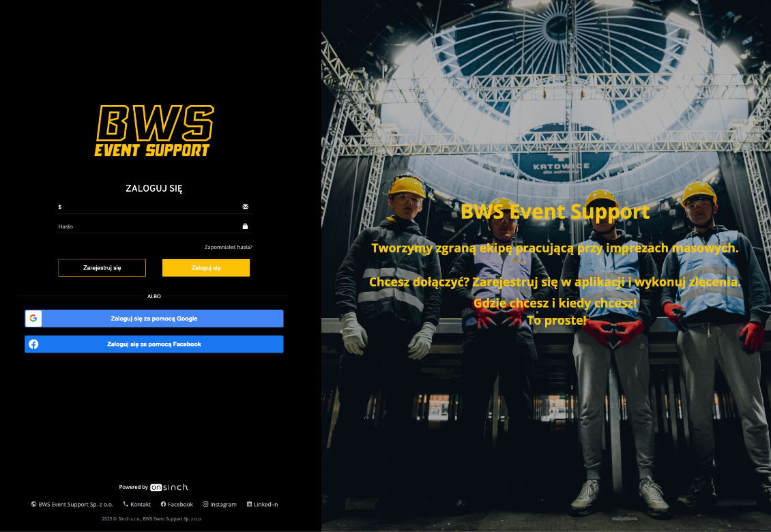Click the yellow Zaloguj się button

click(206, 268)
